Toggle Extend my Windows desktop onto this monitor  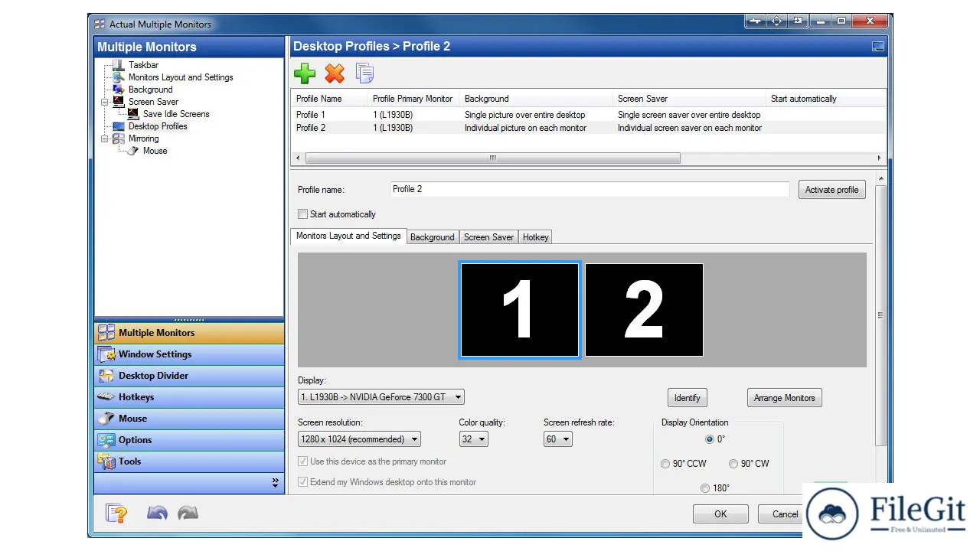(x=302, y=482)
